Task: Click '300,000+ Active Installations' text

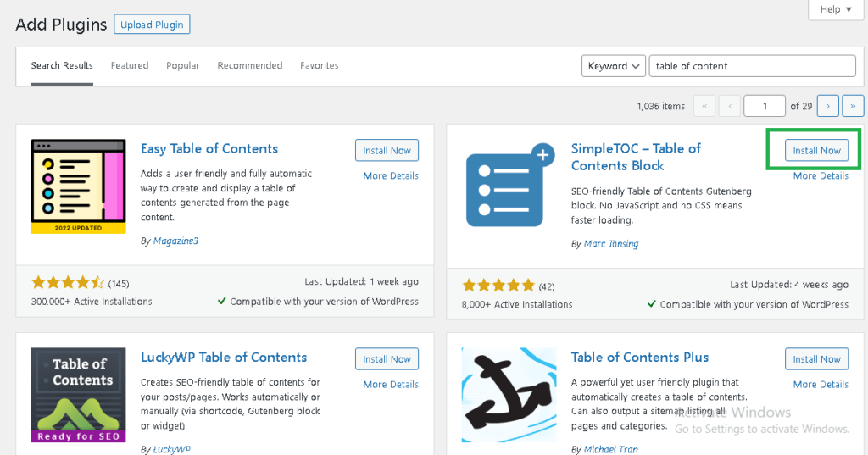Action: click(92, 302)
